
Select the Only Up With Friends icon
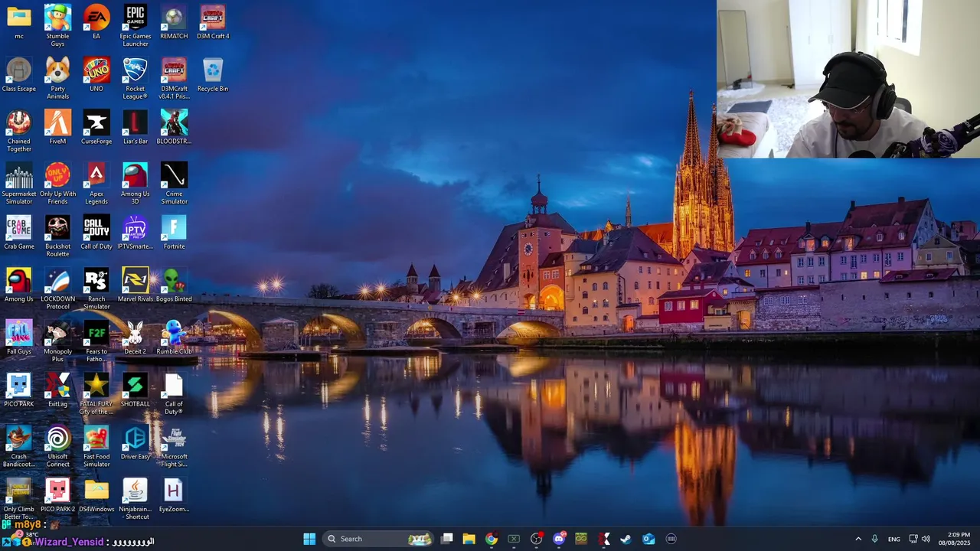pos(57,184)
